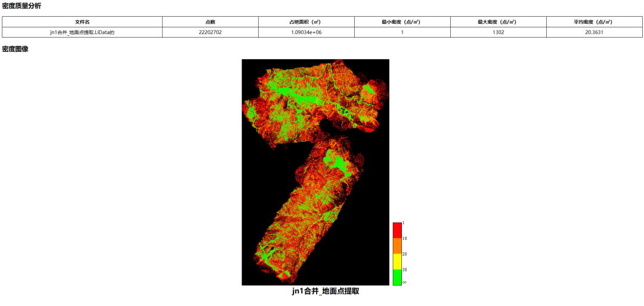Select the area value 1.09034e+06
The image size is (644, 306).
306,32
